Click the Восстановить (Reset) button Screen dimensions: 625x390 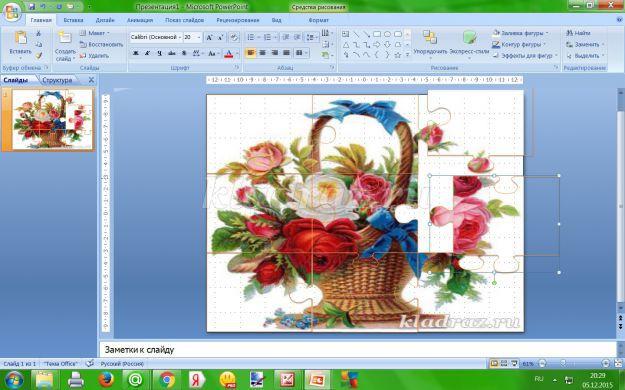tap(102, 45)
